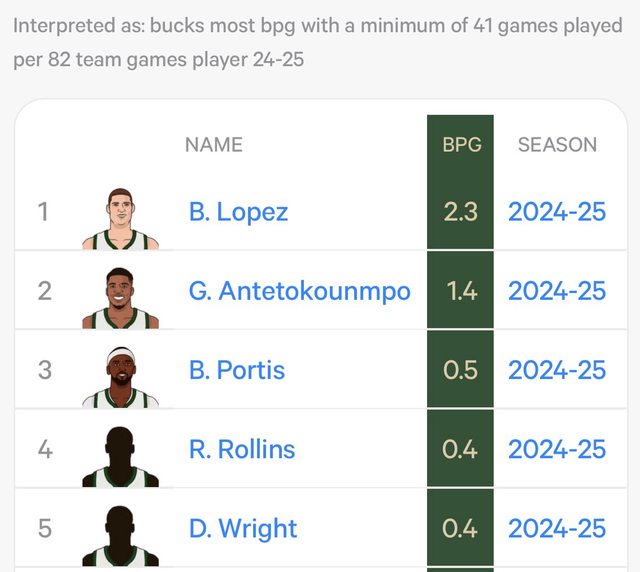Click the NAME column header
Image resolution: width=640 pixels, height=572 pixels.
[213, 144]
